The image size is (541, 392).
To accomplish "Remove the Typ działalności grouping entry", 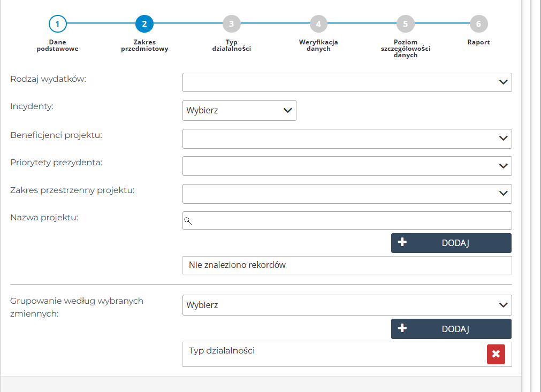I will point(496,354).
